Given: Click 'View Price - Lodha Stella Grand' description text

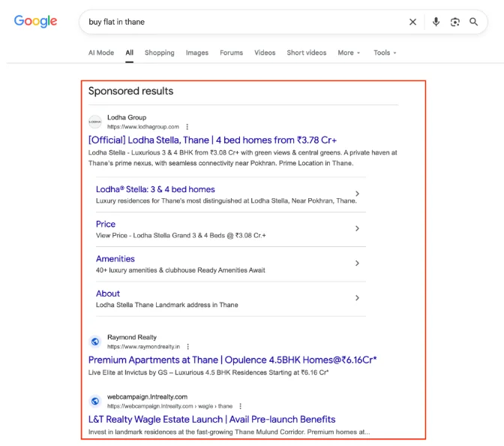Looking at the screenshot, I should coord(181,236).
